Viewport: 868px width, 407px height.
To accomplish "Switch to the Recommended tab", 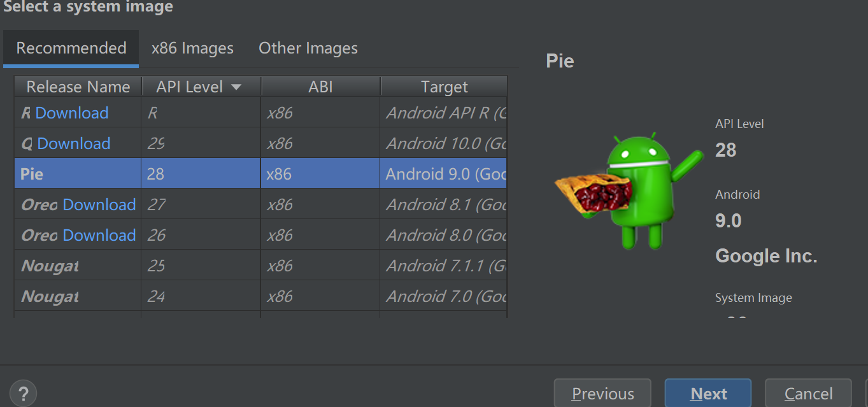I will [71, 48].
